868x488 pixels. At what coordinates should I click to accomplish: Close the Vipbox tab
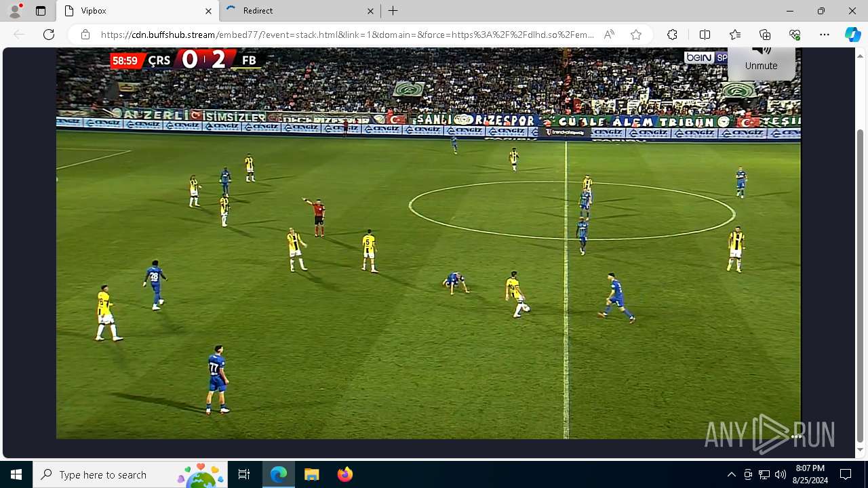(208, 11)
